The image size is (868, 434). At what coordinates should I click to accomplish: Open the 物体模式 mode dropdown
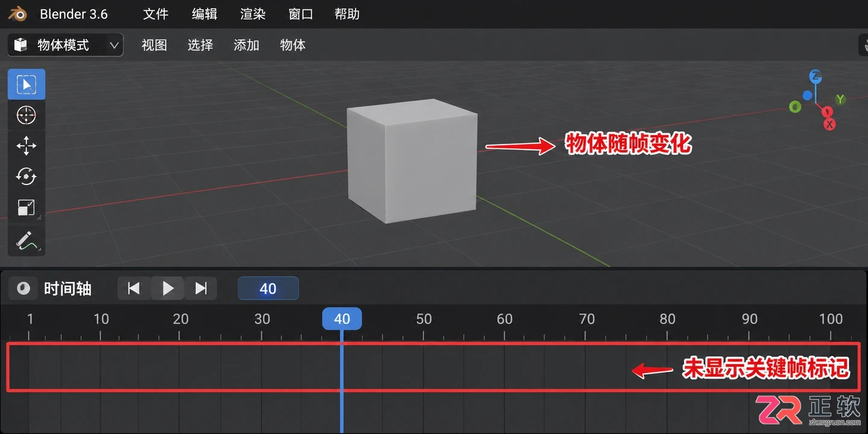pos(66,45)
